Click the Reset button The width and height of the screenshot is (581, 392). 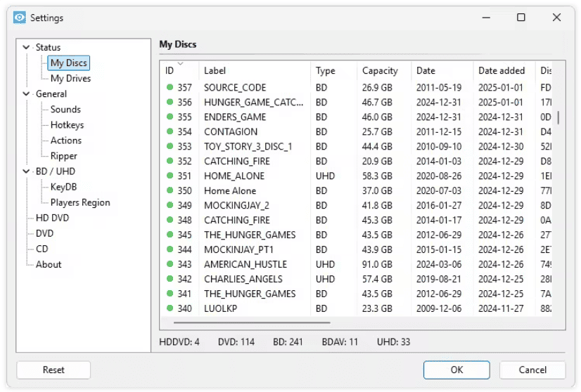(53, 370)
